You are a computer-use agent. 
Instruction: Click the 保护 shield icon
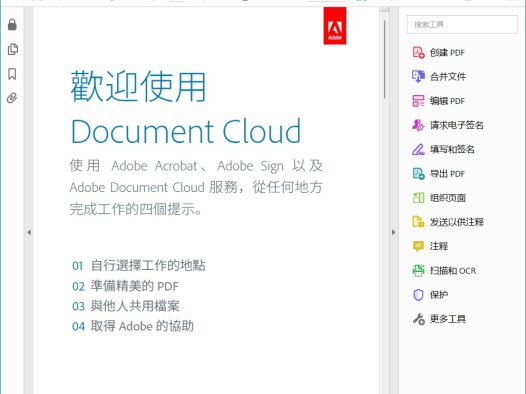(x=418, y=295)
